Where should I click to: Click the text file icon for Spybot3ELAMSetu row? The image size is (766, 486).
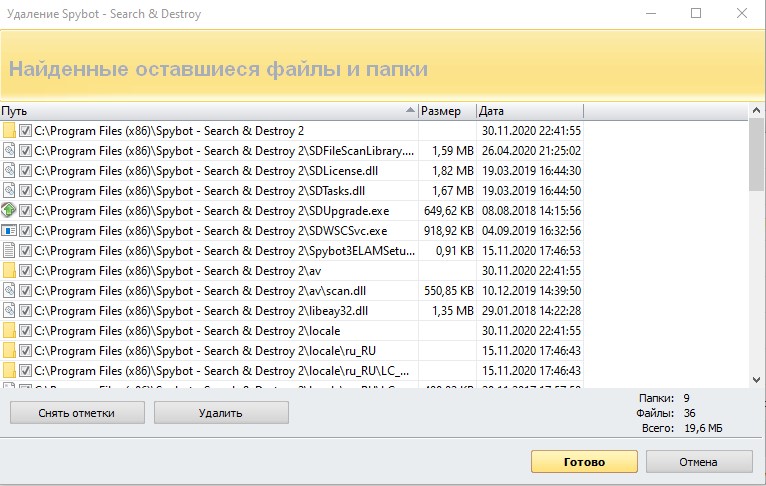[x=9, y=251]
